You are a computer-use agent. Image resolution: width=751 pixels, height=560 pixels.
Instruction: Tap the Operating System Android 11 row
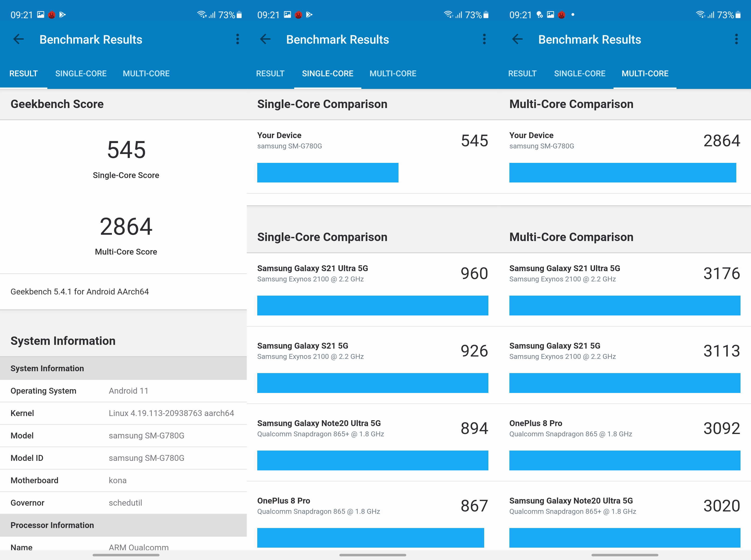click(123, 391)
